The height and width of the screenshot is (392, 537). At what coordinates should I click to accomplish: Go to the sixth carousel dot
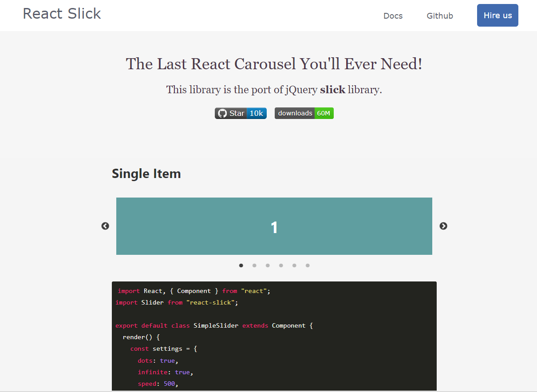coord(308,265)
